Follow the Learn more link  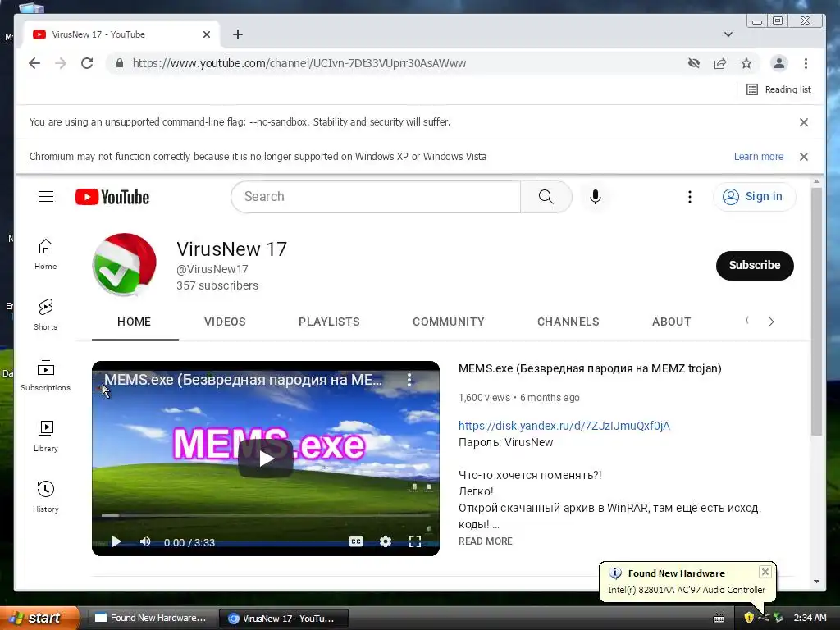pyautogui.click(x=759, y=157)
